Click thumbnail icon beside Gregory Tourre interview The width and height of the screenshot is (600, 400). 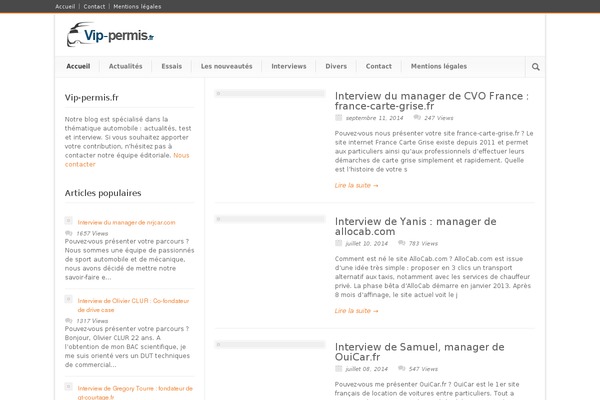[68, 387]
